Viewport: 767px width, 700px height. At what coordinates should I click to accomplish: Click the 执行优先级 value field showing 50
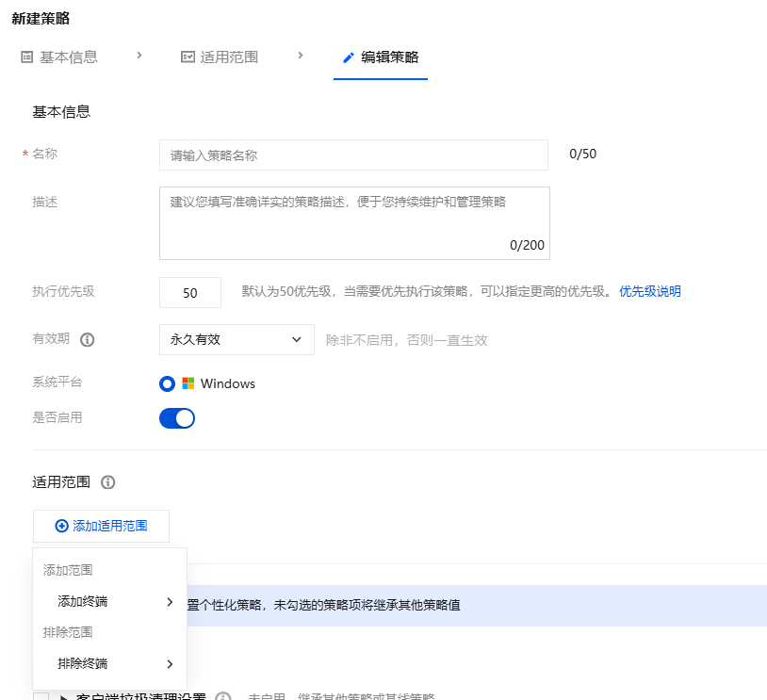190,292
